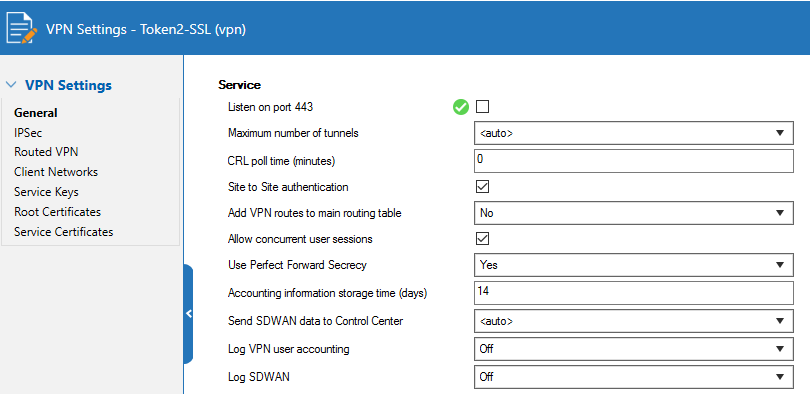
Task: Collapse the sidebar with the arrow handle
Action: (x=189, y=313)
